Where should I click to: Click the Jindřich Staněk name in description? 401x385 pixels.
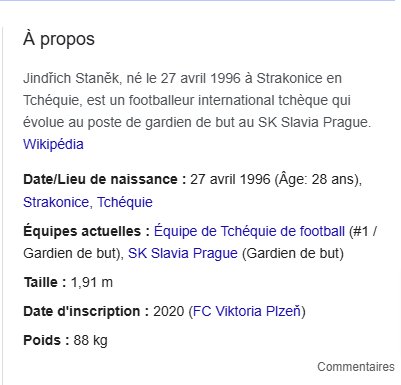71,78
